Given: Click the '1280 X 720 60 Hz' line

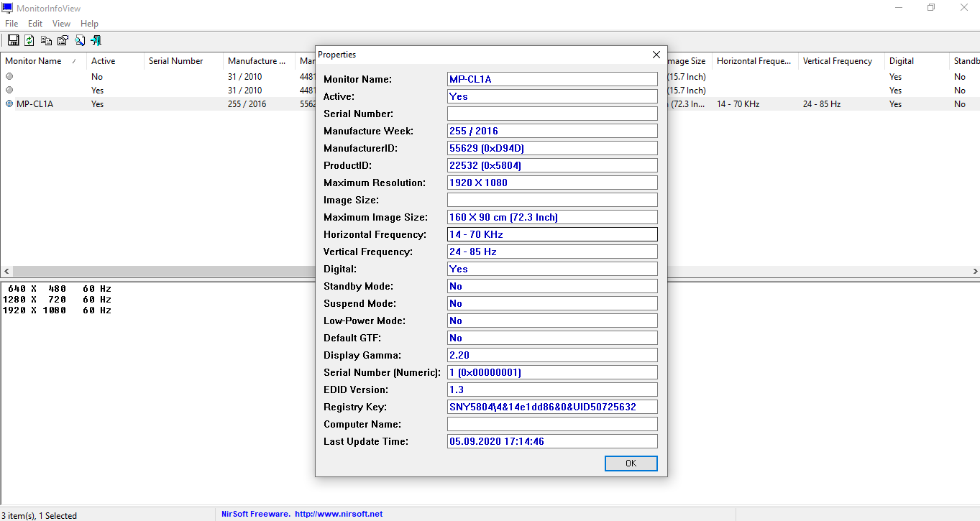Looking at the screenshot, I should pos(58,300).
